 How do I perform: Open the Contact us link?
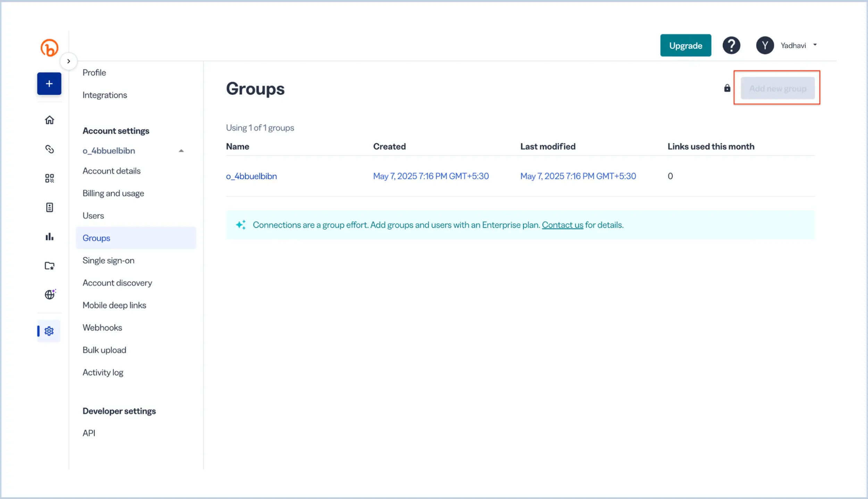[562, 225]
